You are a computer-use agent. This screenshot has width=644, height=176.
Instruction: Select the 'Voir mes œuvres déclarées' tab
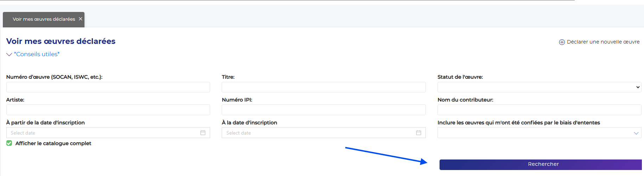44,19
